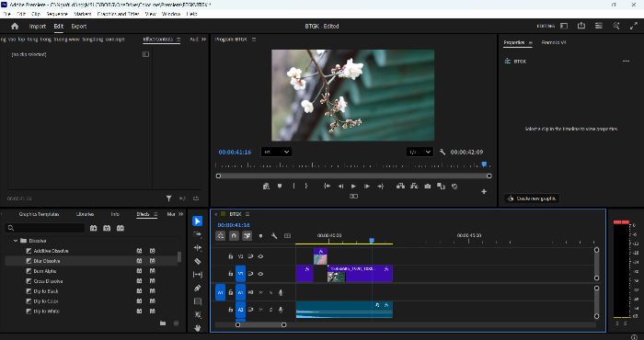
Task: Open Timeline display settings wrench
Action: [274, 236]
